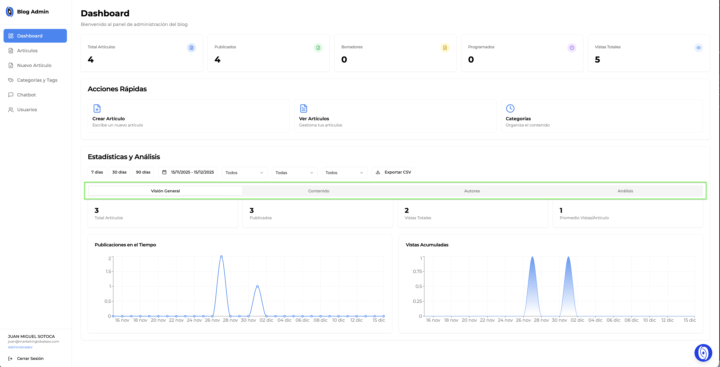The height and width of the screenshot is (367, 720).
Task: Click the Chatbot speech bubble sidebar icon
Action: tap(11, 95)
